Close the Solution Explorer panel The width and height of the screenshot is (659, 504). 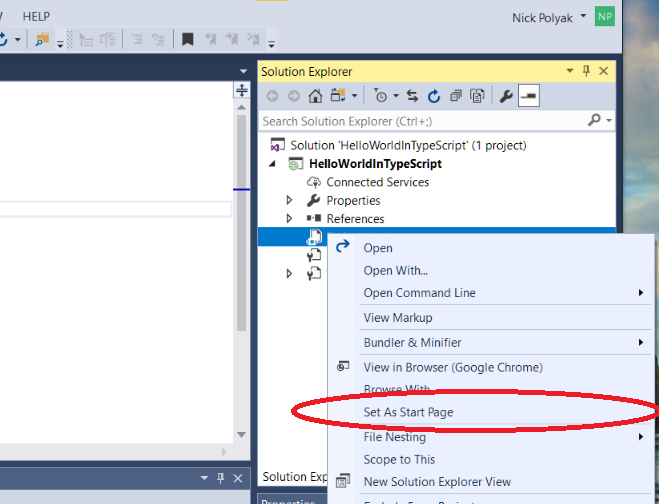604,71
